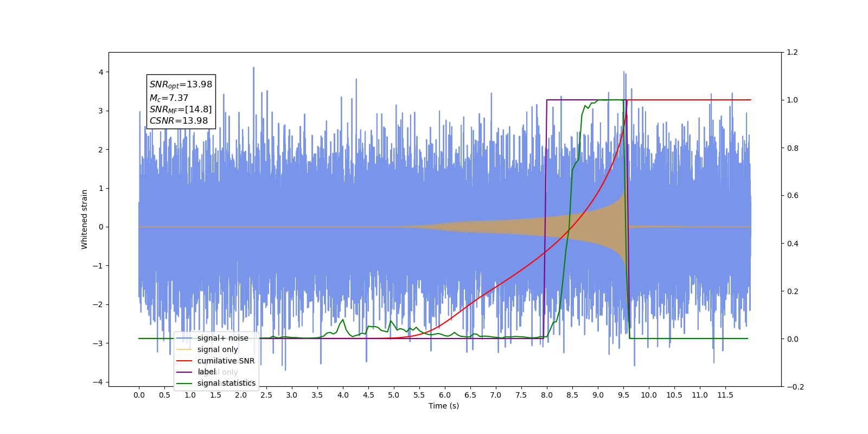The width and height of the screenshot is (868, 434).
Task: Click the 4 tick on left axis
Action: point(100,72)
